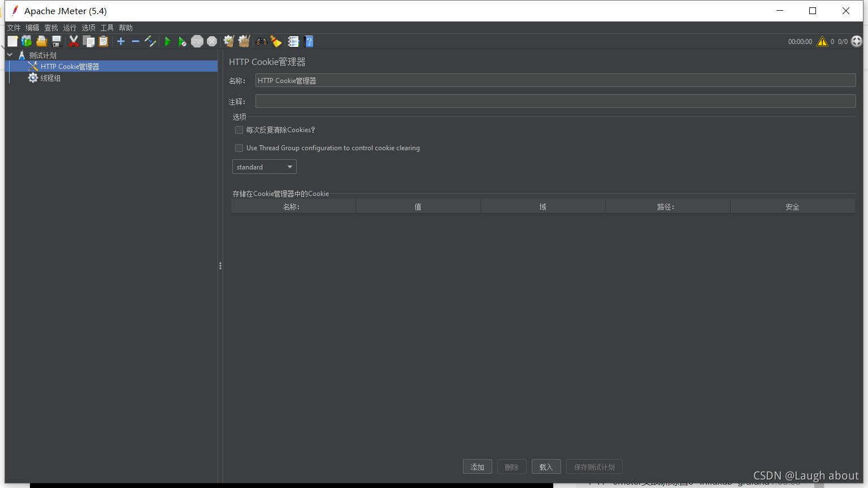Image resolution: width=868 pixels, height=488 pixels.
Task: Paste element with clipboard icon
Action: (103, 41)
